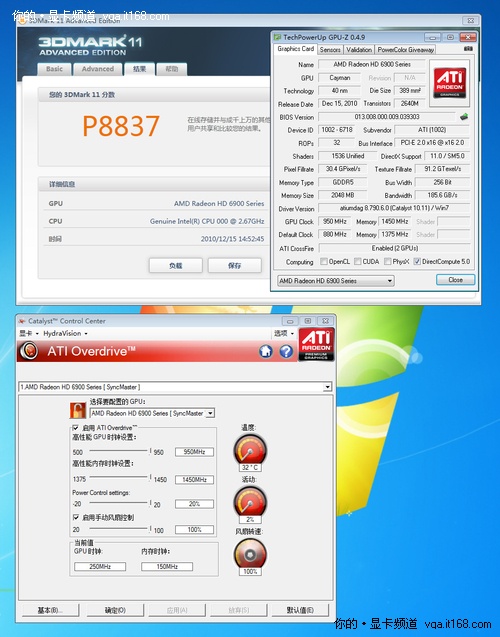Viewport: 500px width, 637px height.
Task: Switch to the 3DMark Advanced tab
Action: click(97, 69)
